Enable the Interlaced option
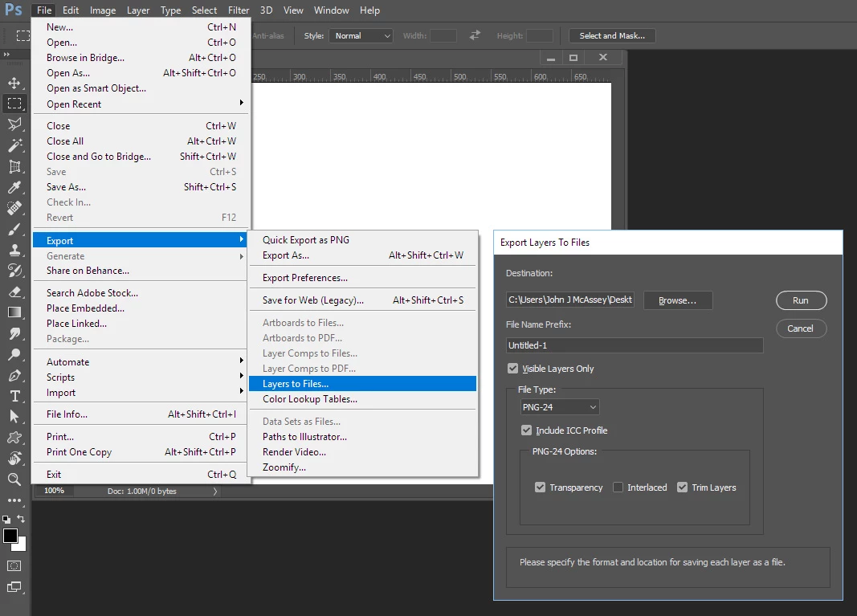Viewport: 857px width, 616px height. 618,487
